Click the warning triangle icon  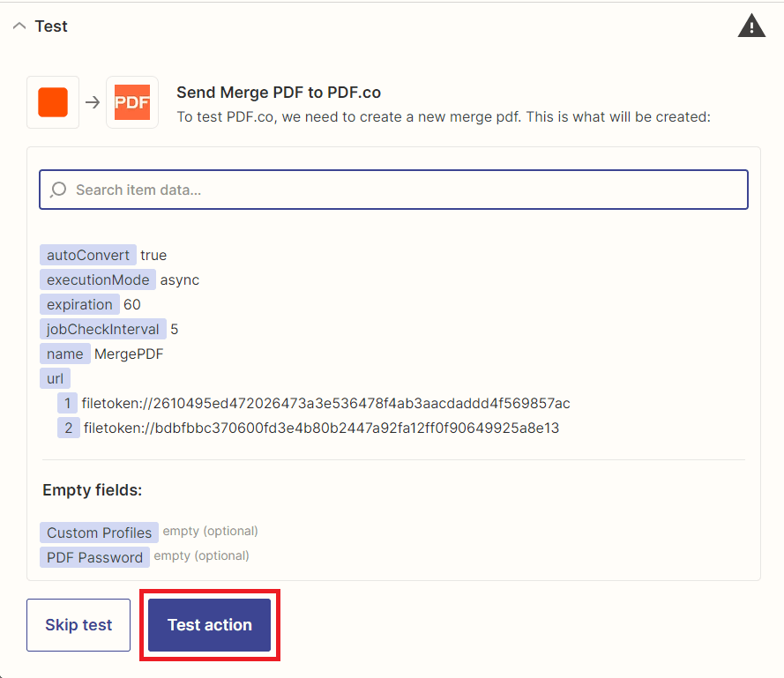pos(751,26)
